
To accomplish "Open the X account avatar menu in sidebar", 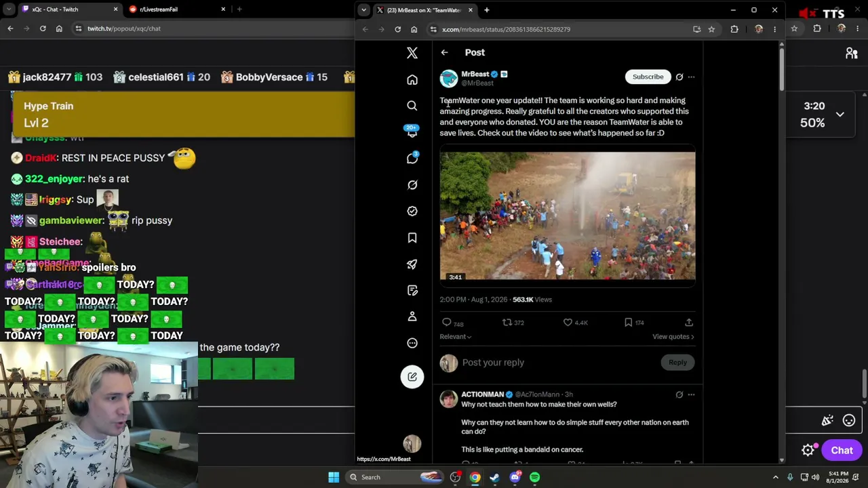I will click(x=412, y=444).
